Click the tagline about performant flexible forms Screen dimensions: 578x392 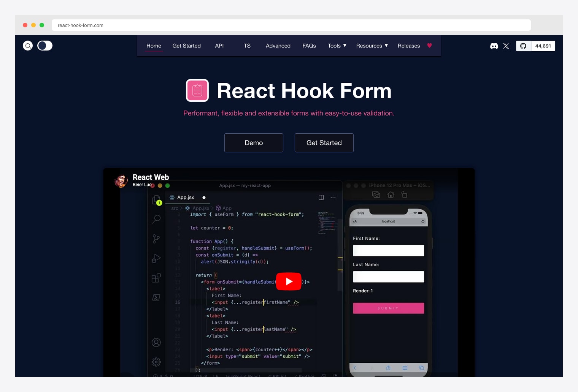289,113
